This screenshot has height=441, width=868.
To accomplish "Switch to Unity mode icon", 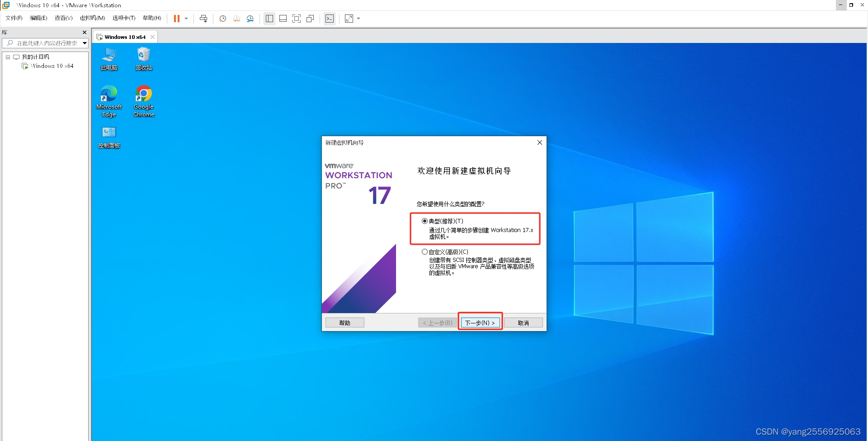I will point(310,19).
